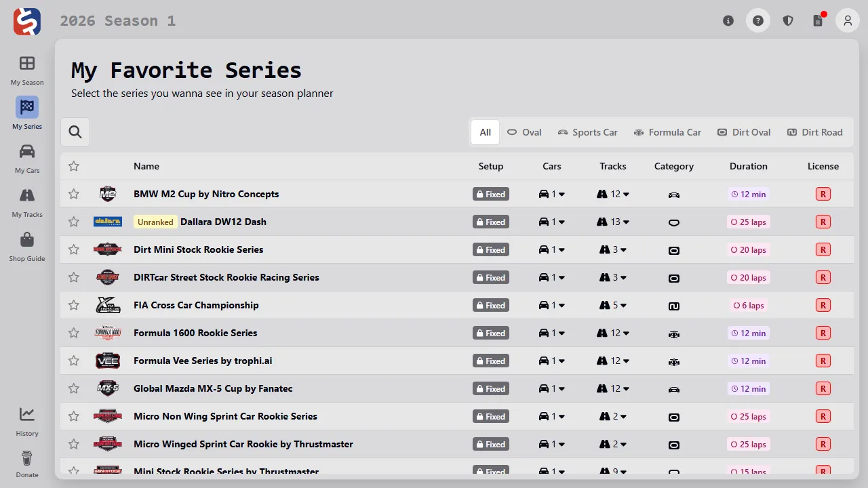This screenshot has width=868, height=488.
Task: Click the Dirt Mini Stock Rookie Series name
Action: 198,249
